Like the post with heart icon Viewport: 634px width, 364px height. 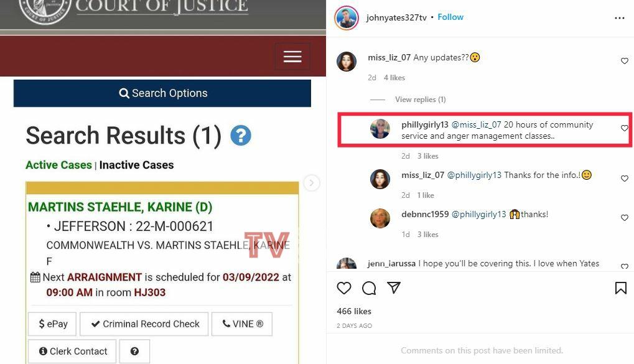pyautogui.click(x=343, y=288)
